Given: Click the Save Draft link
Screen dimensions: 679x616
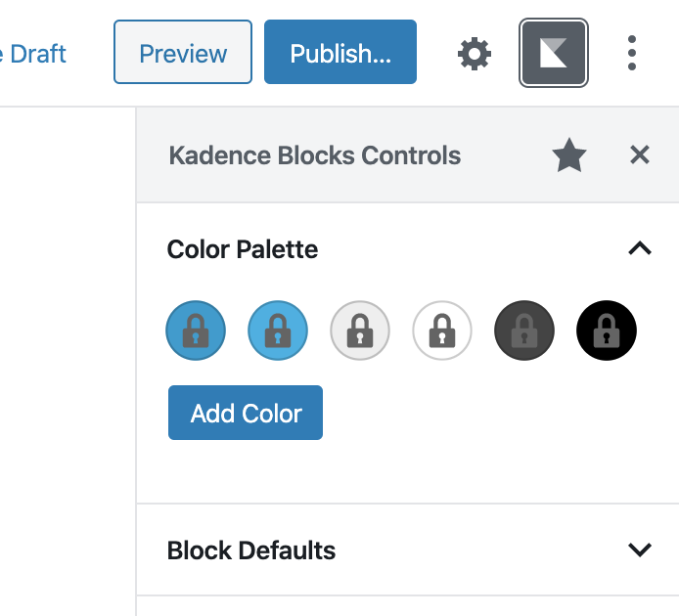Looking at the screenshot, I should [33, 54].
